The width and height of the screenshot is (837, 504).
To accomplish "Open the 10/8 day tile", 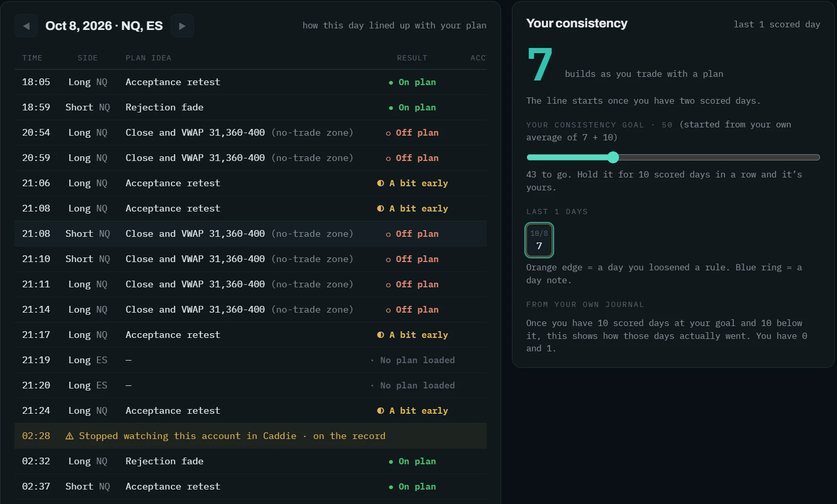I will coord(539,240).
